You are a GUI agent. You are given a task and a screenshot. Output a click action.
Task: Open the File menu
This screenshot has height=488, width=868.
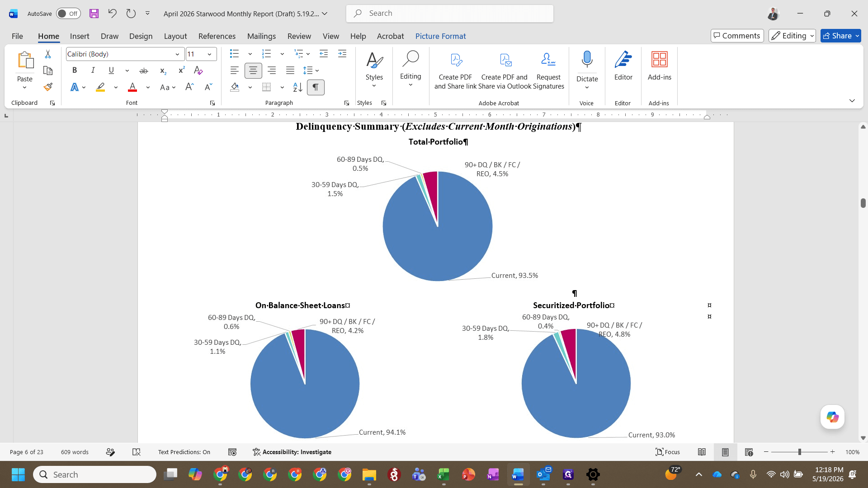pyautogui.click(x=17, y=36)
